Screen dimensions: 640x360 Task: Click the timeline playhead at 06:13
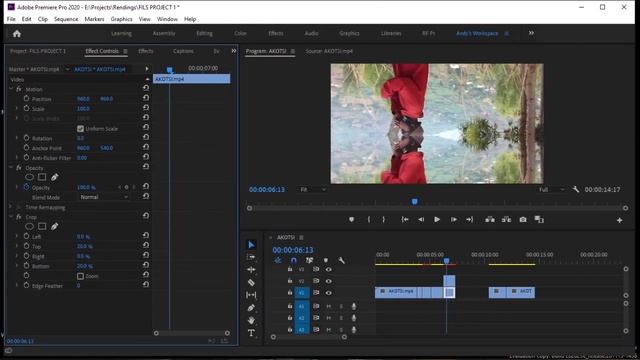point(447,260)
